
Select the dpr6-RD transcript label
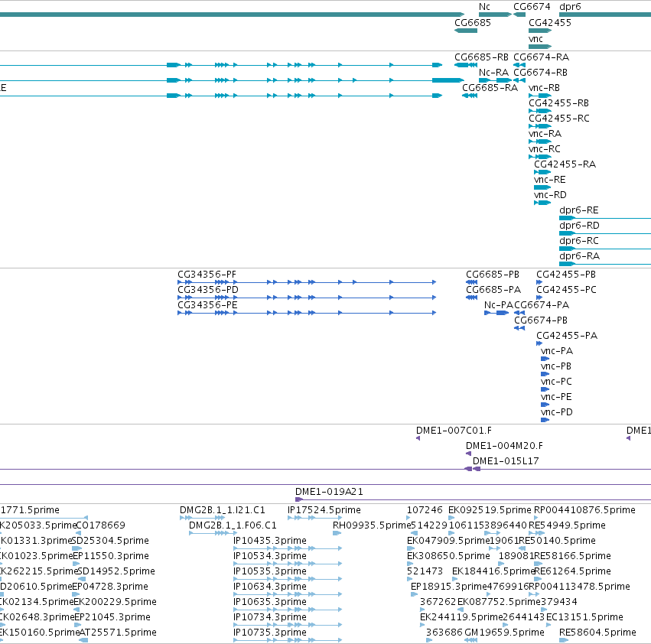pyautogui.click(x=579, y=226)
